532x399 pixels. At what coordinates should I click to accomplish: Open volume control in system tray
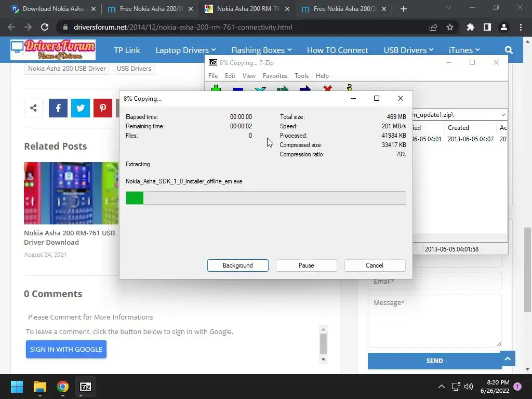pyautogui.click(x=469, y=387)
